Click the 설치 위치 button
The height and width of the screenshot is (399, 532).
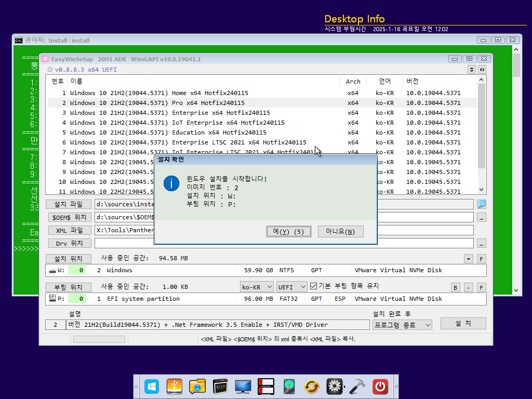(69, 259)
